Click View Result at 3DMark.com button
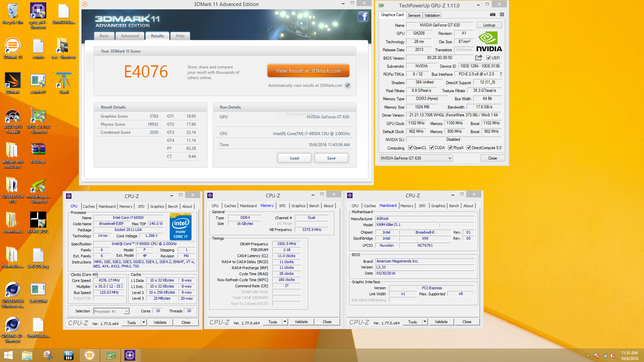644x362 pixels. (x=308, y=71)
